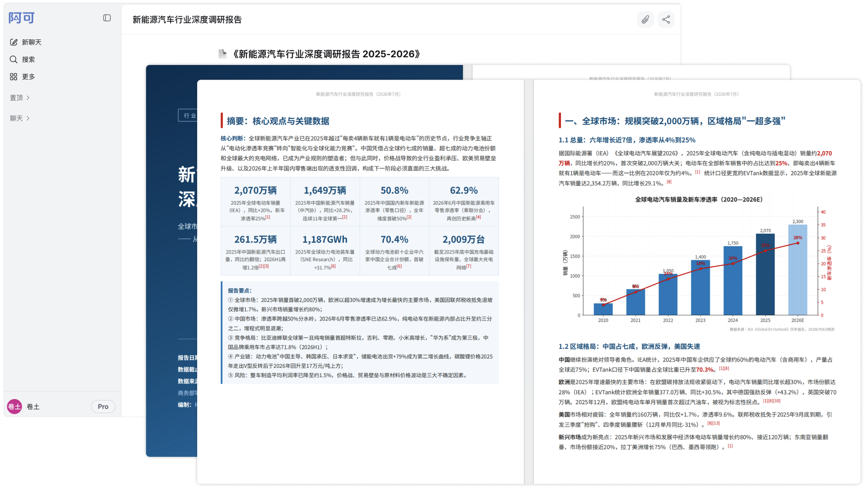The width and height of the screenshot is (868, 491).
Task: Click the 2025 bar in the chart
Action: tap(765, 274)
